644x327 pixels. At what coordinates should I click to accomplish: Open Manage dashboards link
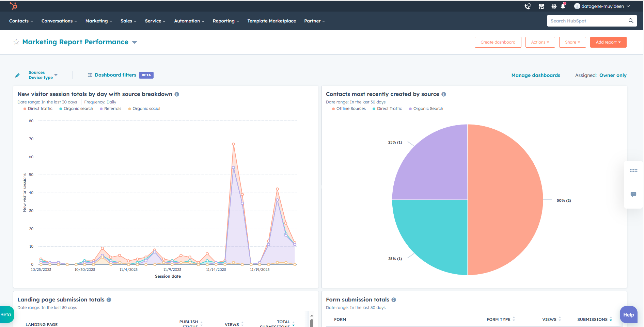point(535,75)
